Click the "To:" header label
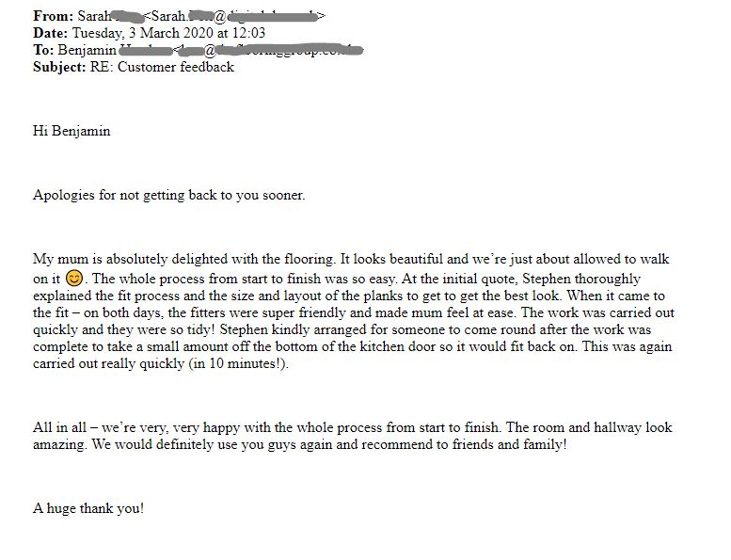Viewport: 731px width, 560px height. (x=43, y=50)
